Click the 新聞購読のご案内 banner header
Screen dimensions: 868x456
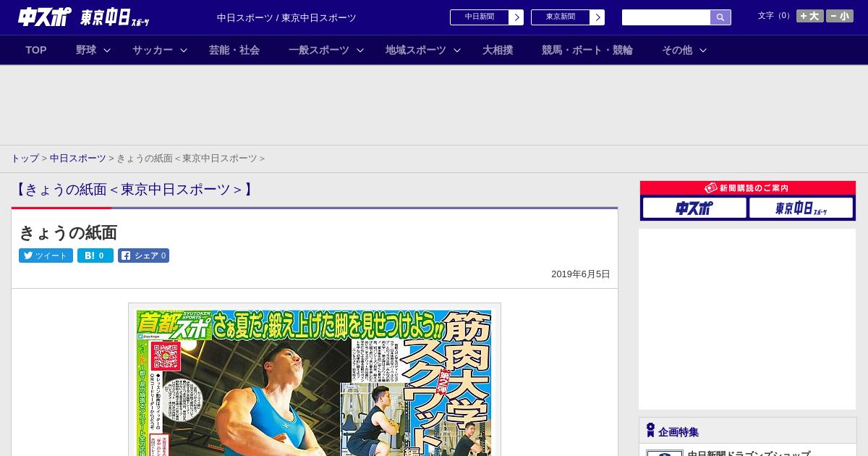[x=748, y=187]
